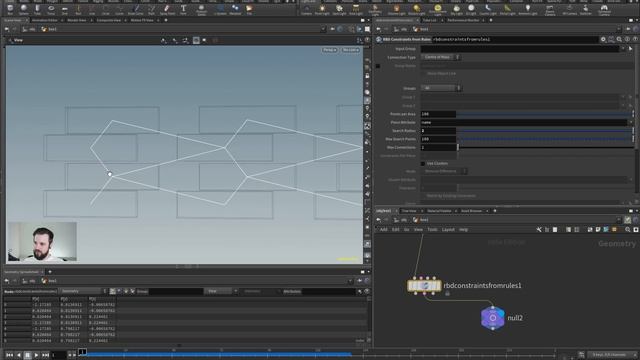Switch to the Material Palette tab
Viewport: 640px width, 360px height.
click(439, 211)
